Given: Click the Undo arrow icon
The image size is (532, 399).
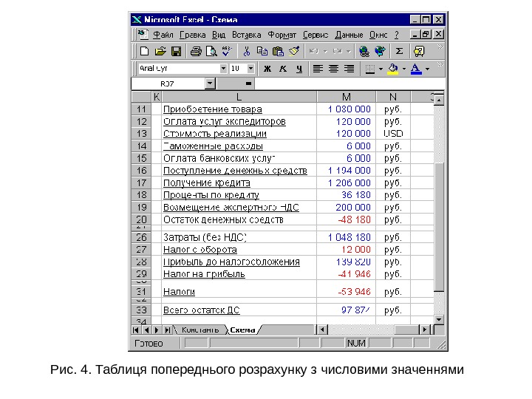Looking at the screenshot, I should pos(314,51).
